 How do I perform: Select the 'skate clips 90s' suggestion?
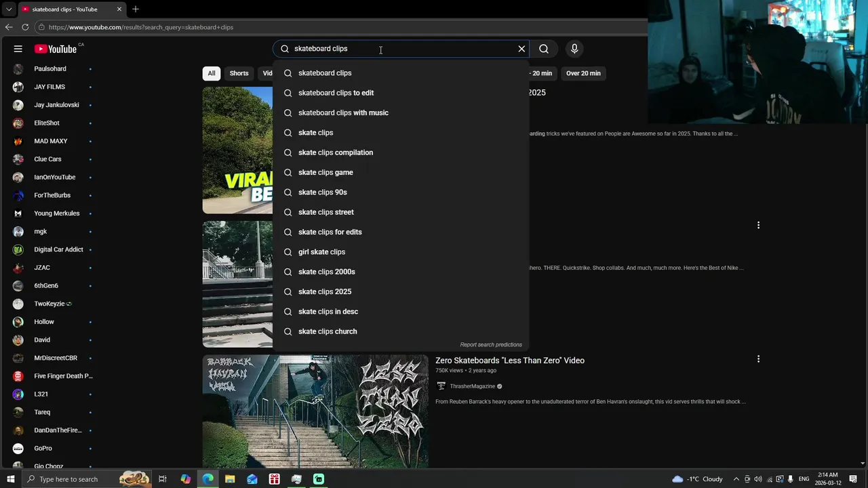click(x=401, y=192)
